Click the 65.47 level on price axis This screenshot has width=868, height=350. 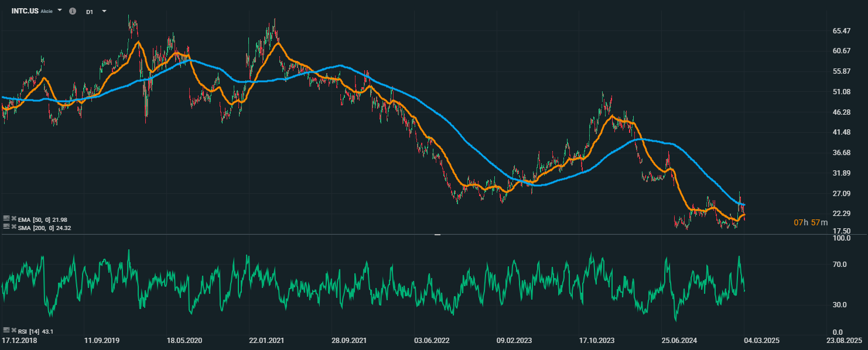coord(841,30)
